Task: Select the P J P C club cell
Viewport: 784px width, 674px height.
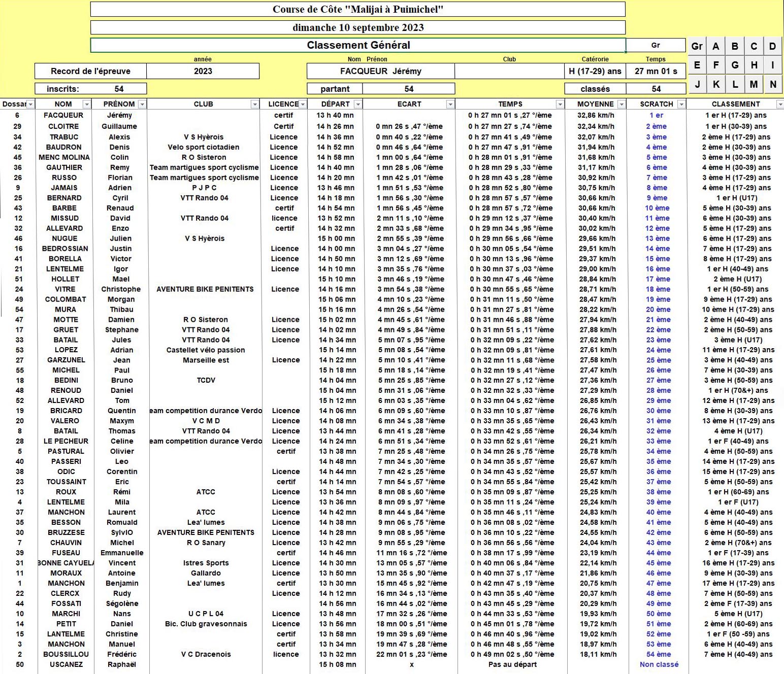Action: pyautogui.click(x=204, y=188)
